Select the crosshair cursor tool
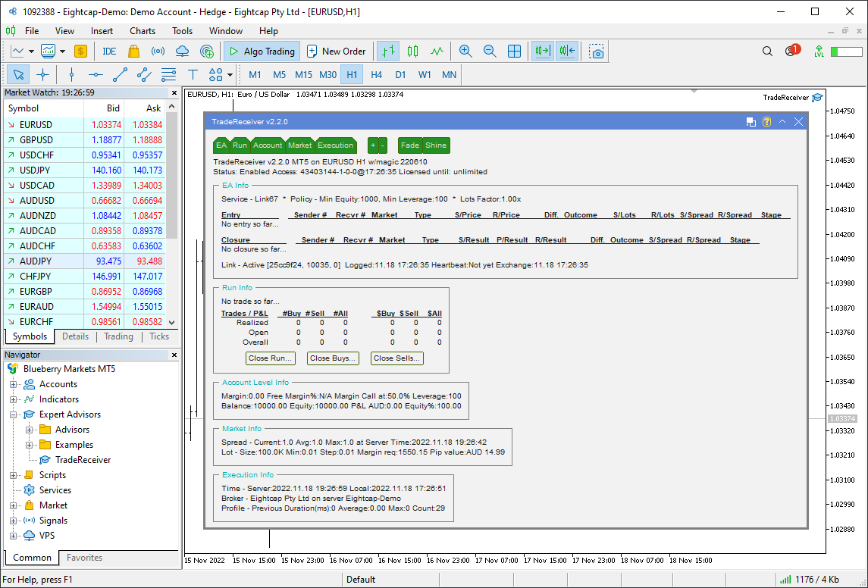This screenshot has width=868, height=588. pos(43,74)
